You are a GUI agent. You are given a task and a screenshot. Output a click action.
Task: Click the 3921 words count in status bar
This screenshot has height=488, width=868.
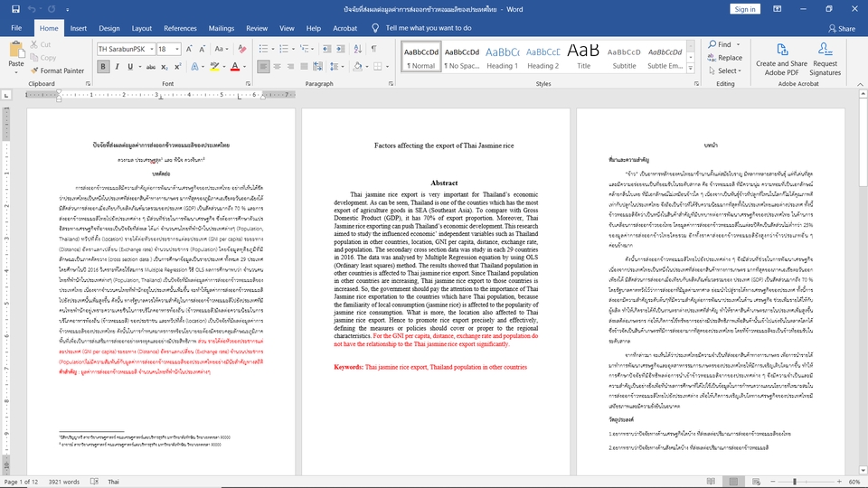[x=63, y=482]
